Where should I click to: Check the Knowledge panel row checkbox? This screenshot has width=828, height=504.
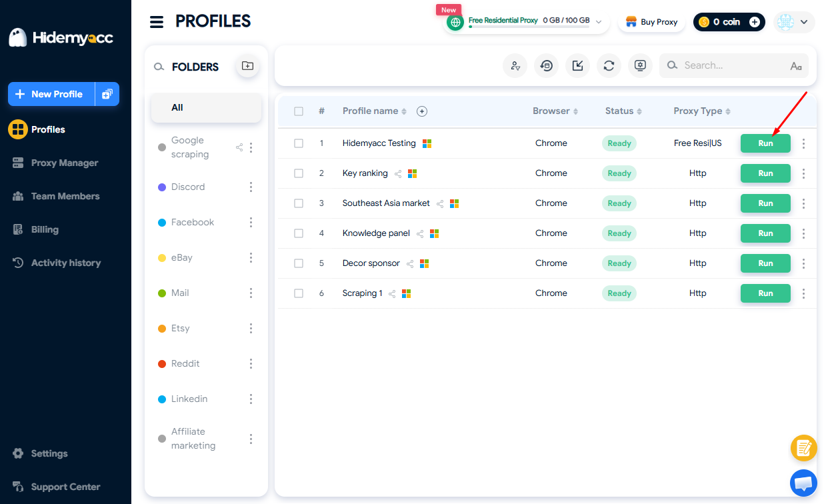(x=299, y=233)
